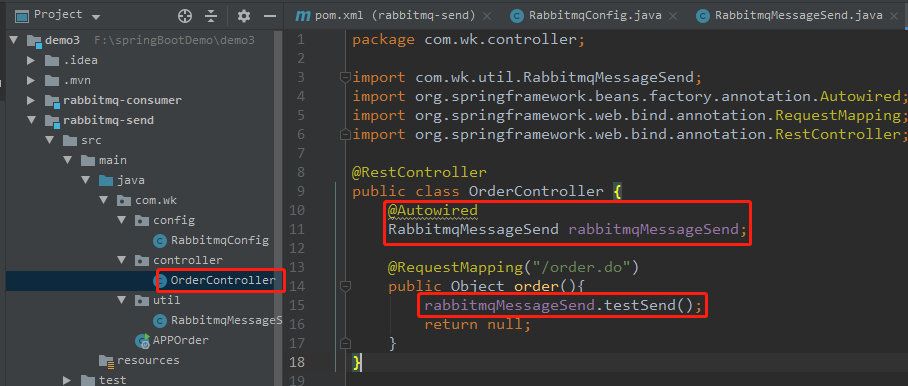
Task: Select OrderController in the project tree
Action: (223, 281)
